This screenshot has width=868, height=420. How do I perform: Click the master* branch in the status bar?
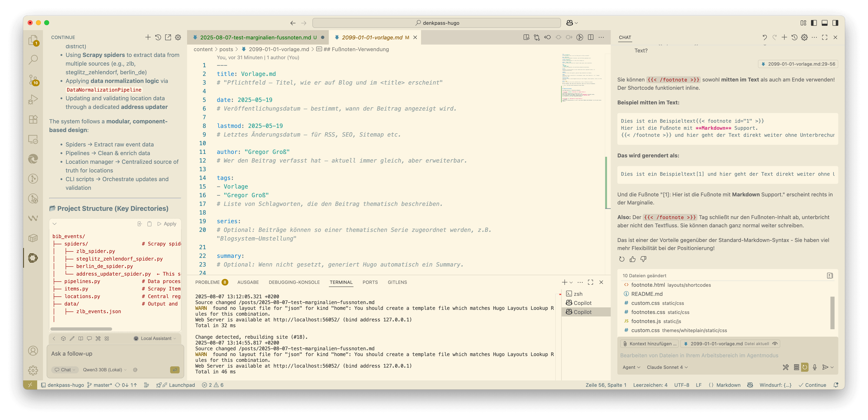[x=99, y=385]
